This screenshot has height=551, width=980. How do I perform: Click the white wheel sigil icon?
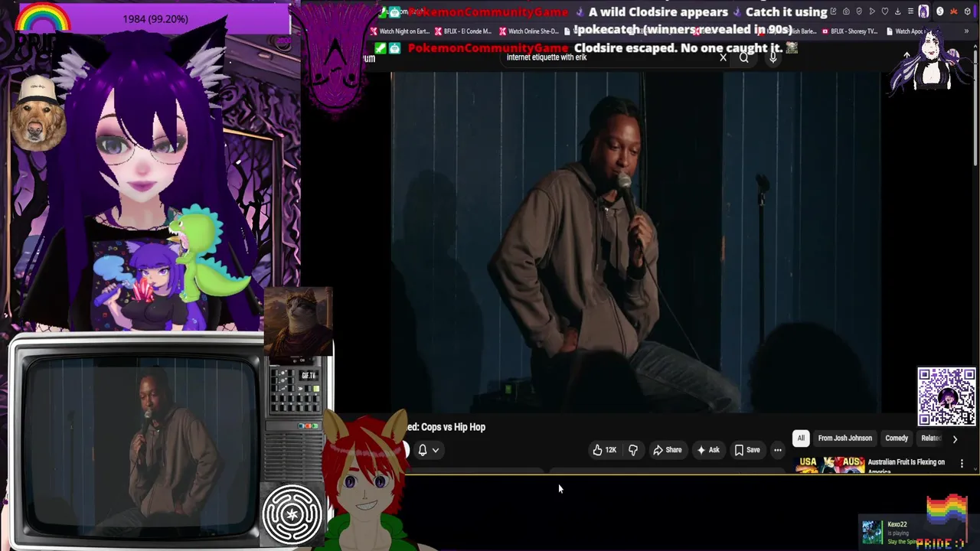coord(292,514)
